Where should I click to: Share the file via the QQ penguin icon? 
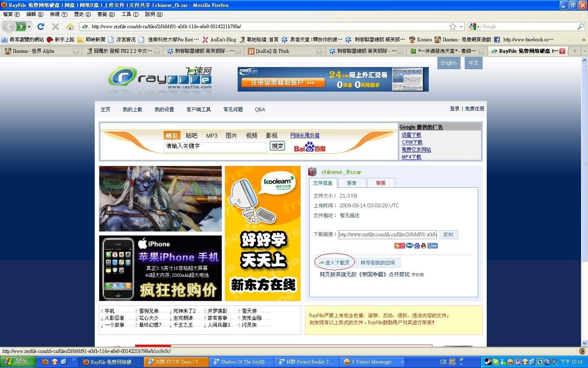pyautogui.click(x=423, y=246)
